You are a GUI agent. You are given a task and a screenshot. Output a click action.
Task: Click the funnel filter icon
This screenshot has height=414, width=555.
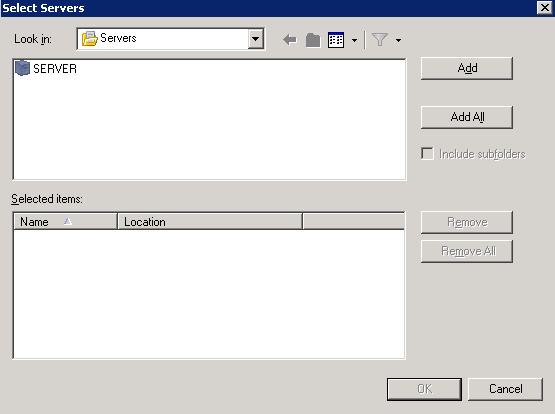pyautogui.click(x=380, y=40)
